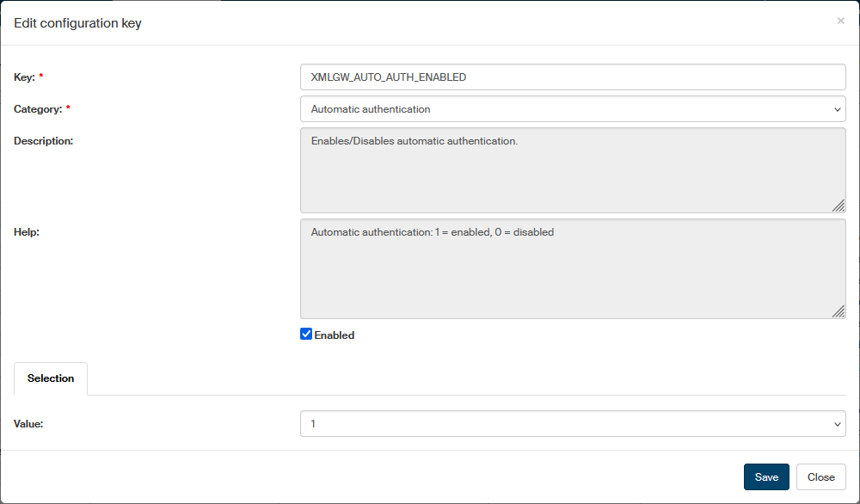
Task: Click the 'Value:' field label
Action: (28, 424)
